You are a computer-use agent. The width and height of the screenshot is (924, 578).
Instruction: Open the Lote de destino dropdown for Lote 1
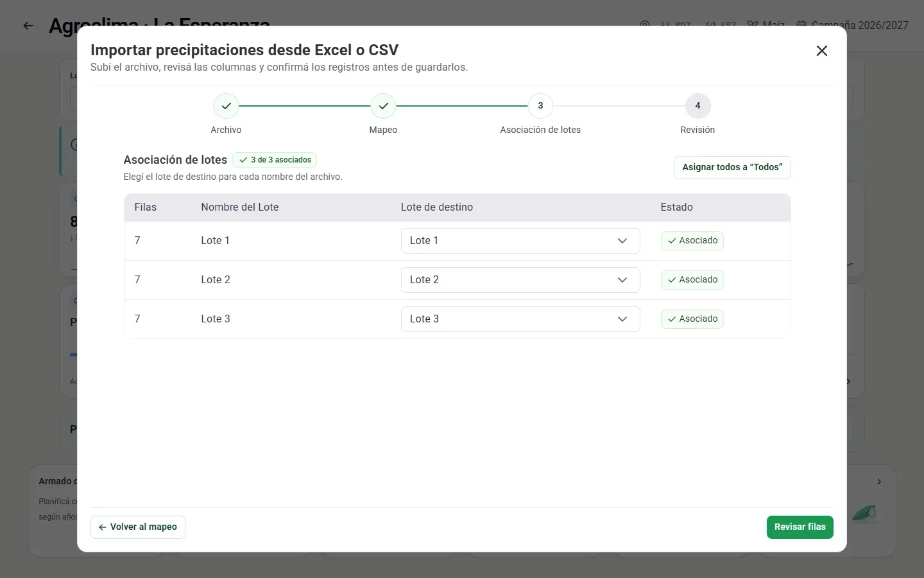[x=520, y=241]
